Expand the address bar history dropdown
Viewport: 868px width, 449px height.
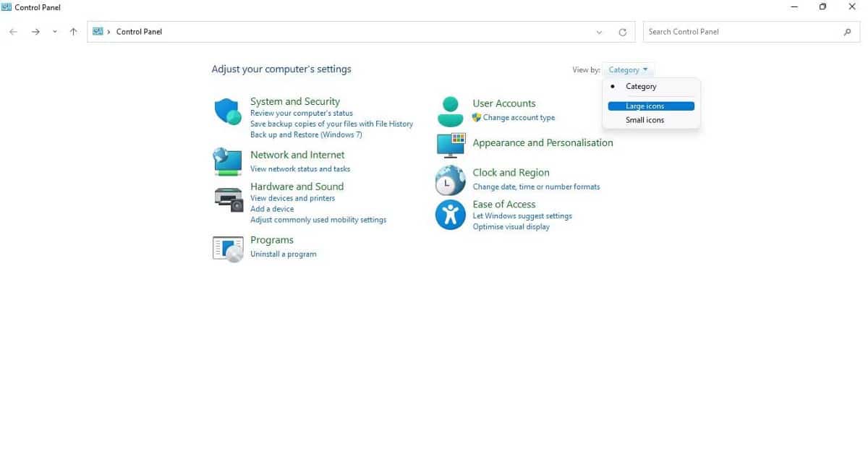pyautogui.click(x=599, y=32)
